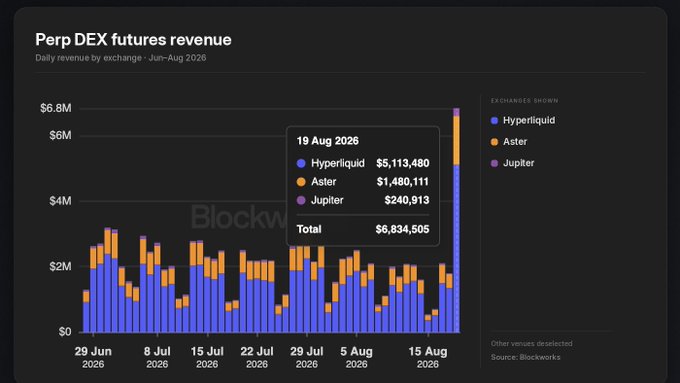This screenshot has width=680, height=383.
Task: Click the '$0' y-axis label
Action: [65, 332]
